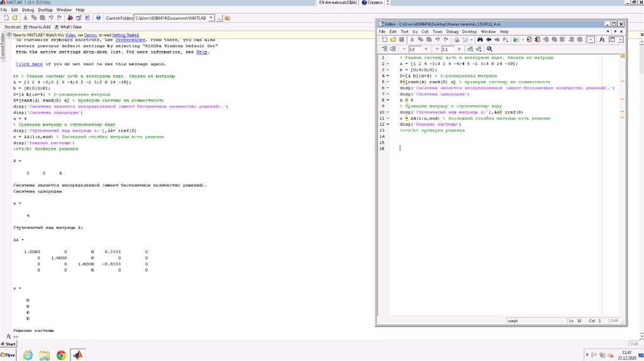
Task: Expand the Current Folder path dropdown
Action: tap(210, 18)
